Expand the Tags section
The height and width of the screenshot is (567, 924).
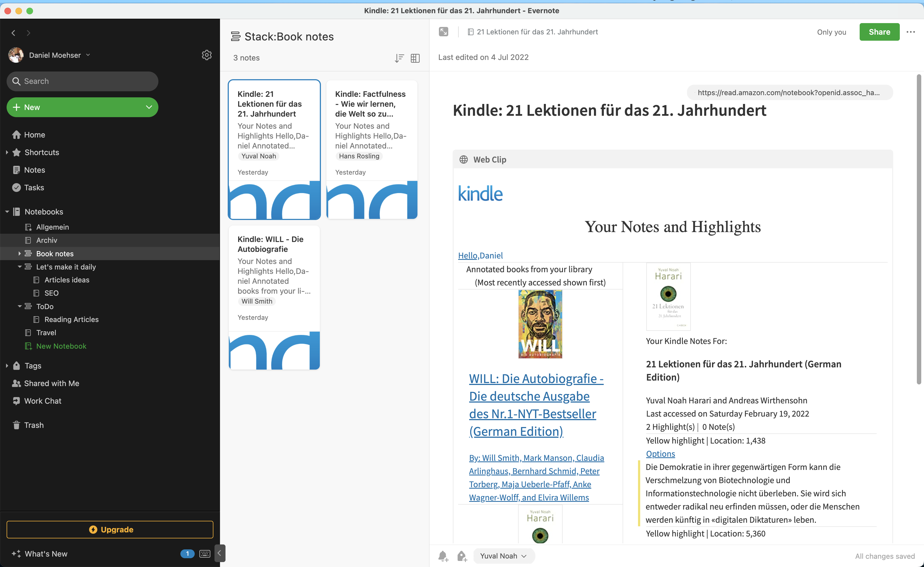(x=7, y=366)
